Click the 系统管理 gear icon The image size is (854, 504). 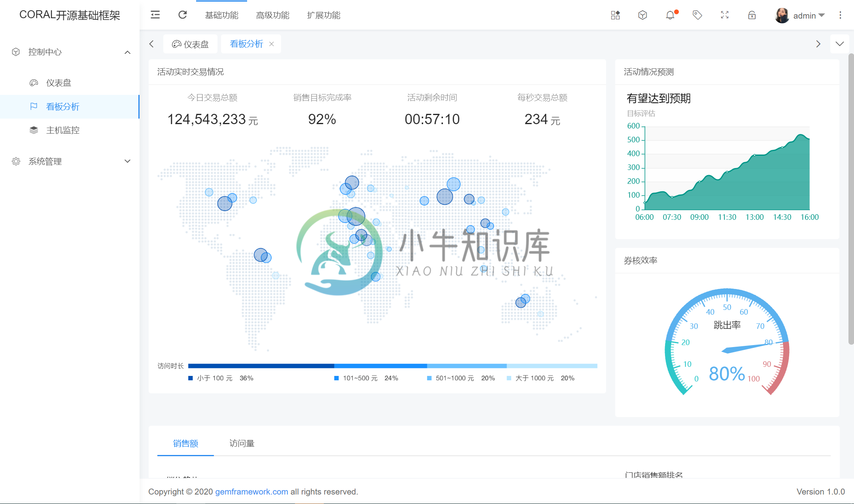click(x=16, y=161)
